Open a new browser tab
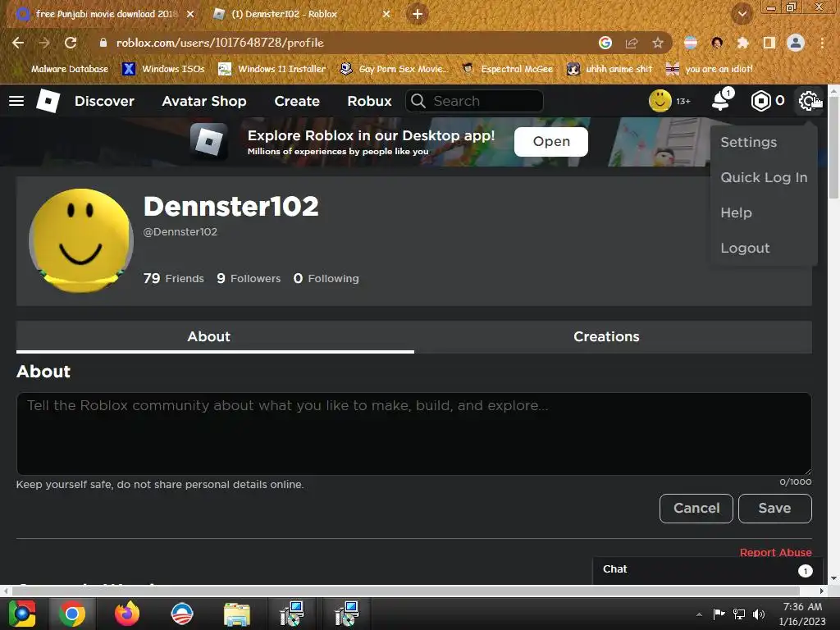The image size is (840, 630). (418, 14)
